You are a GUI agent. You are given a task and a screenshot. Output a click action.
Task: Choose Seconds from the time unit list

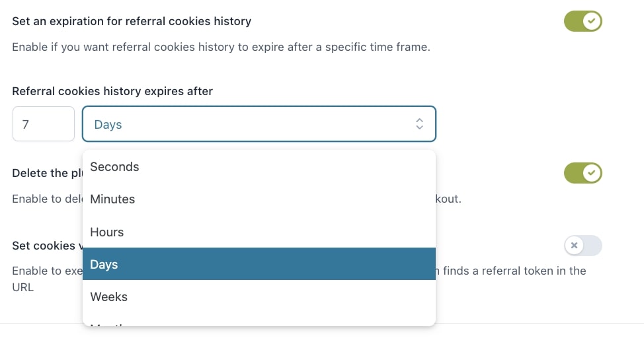[259, 167]
